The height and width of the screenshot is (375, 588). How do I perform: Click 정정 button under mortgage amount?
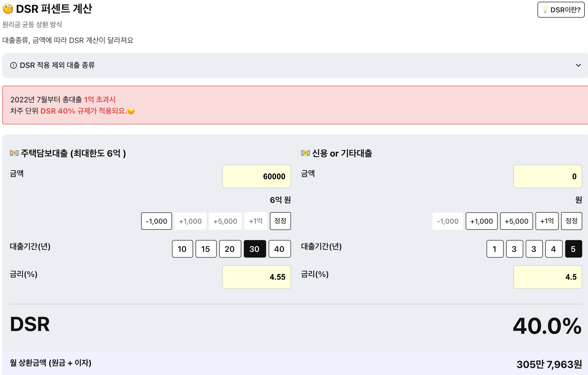pos(280,221)
